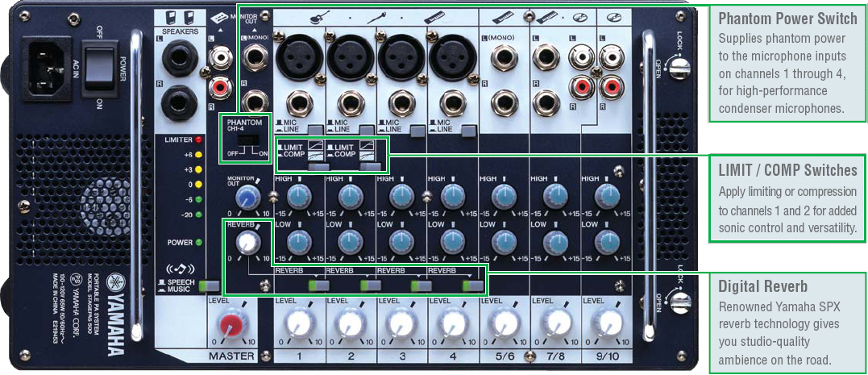Image resolution: width=868 pixels, height=375 pixels.
Task: Select the channel 5/6 L(MONO) input jack
Action: click(504, 58)
